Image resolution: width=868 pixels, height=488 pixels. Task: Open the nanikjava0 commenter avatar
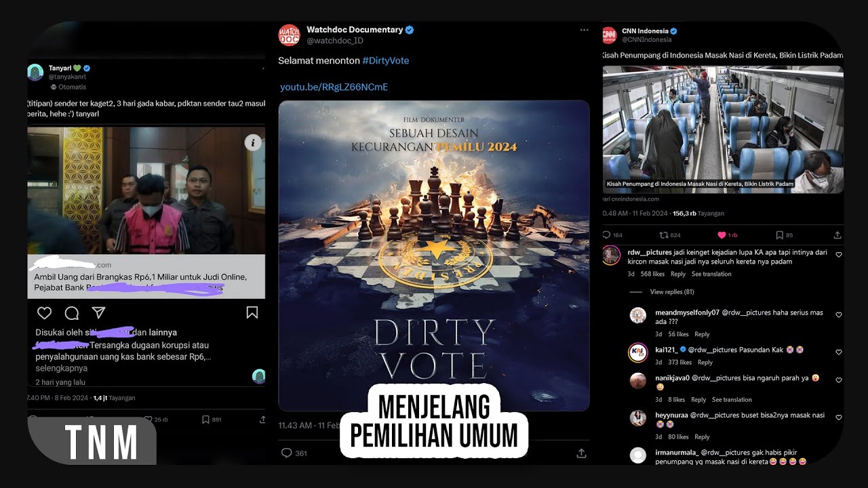(638, 380)
